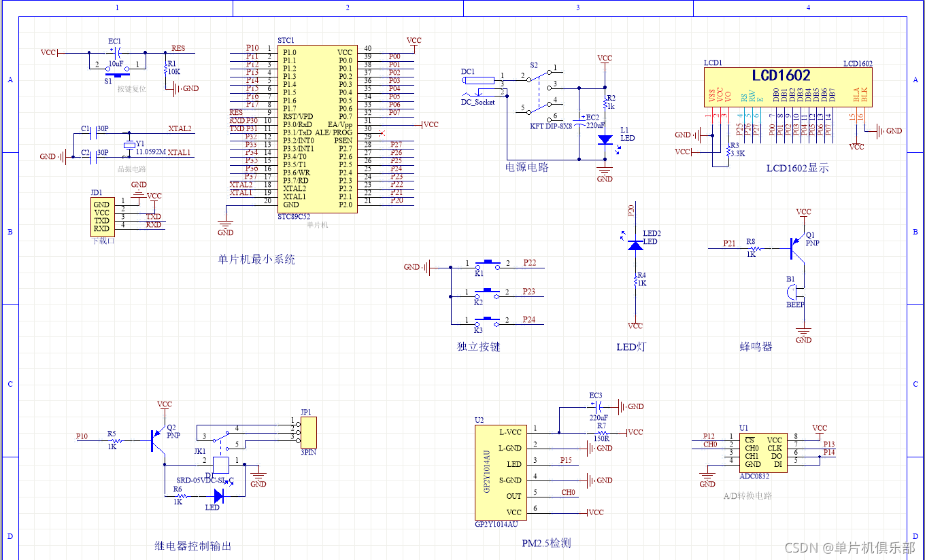Click the P21 net label left of R8
The width and height of the screenshot is (925, 560).
[729, 243]
